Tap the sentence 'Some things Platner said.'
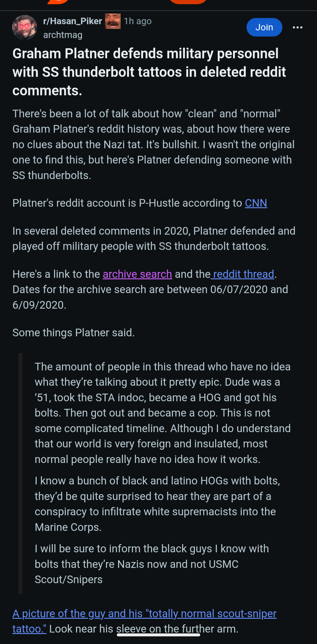The image size is (317, 644). (x=73, y=333)
